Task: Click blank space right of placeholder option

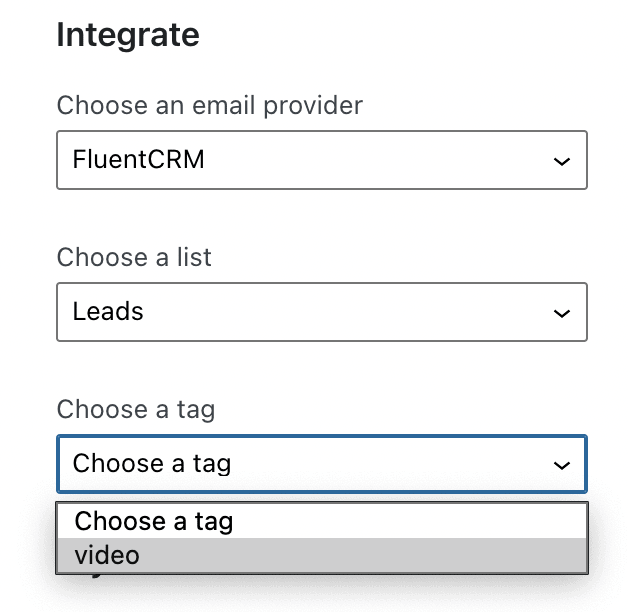Action: [409, 521]
